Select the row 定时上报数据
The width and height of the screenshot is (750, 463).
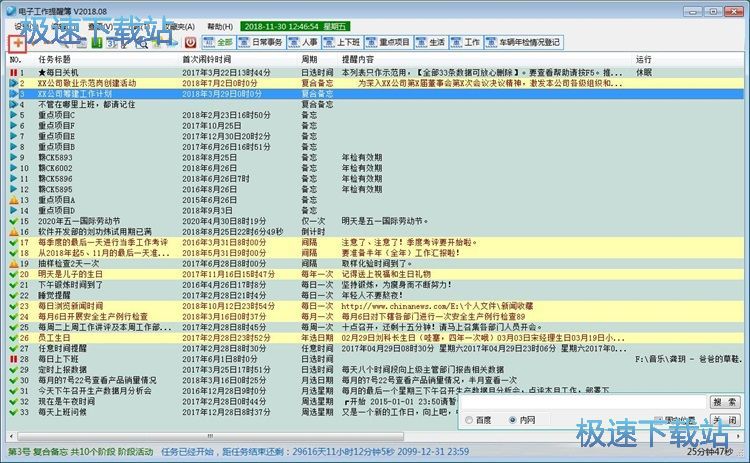pyautogui.click(x=376, y=369)
